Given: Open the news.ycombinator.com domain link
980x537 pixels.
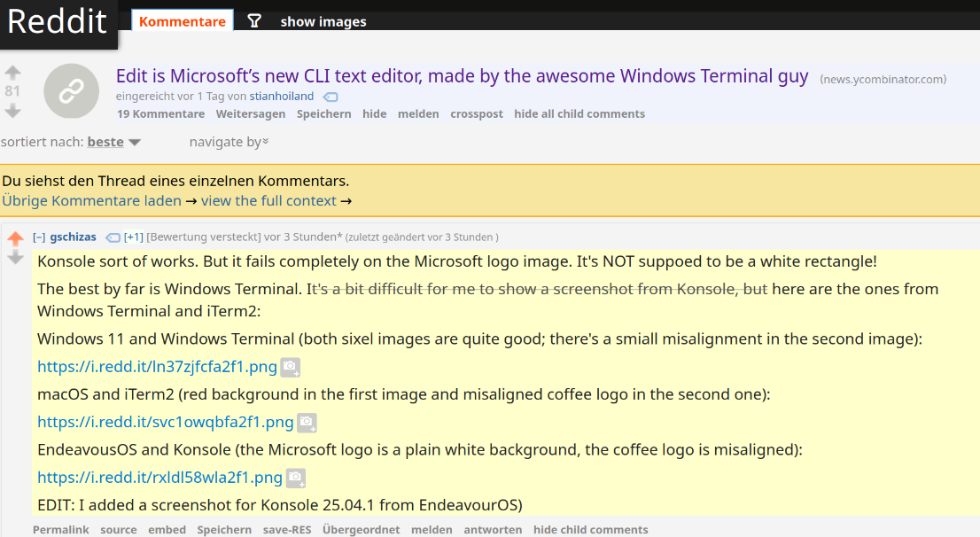Looking at the screenshot, I should click(883, 80).
